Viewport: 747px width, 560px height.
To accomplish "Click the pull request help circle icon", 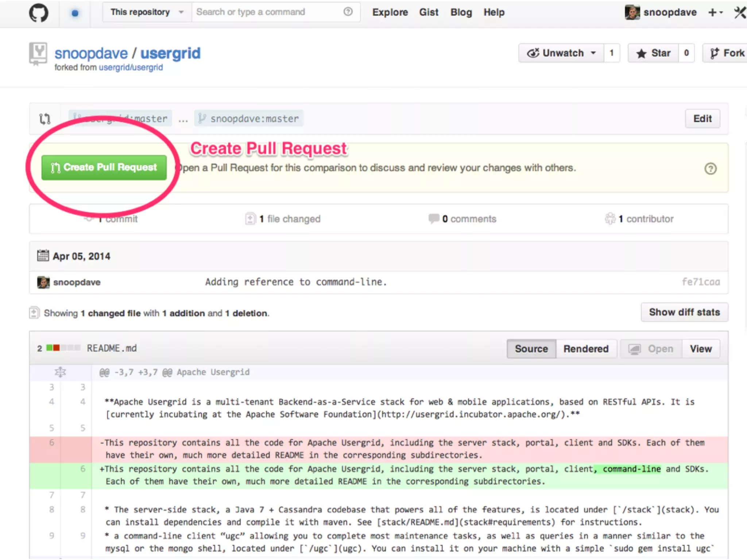I will click(x=710, y=168).
